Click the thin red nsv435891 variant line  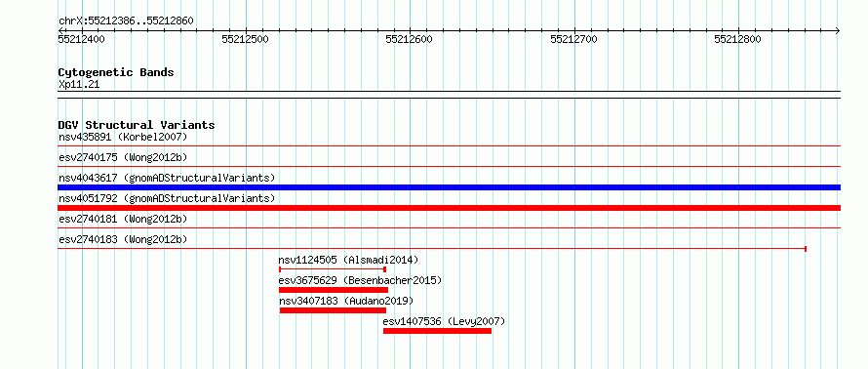(449, 146)
